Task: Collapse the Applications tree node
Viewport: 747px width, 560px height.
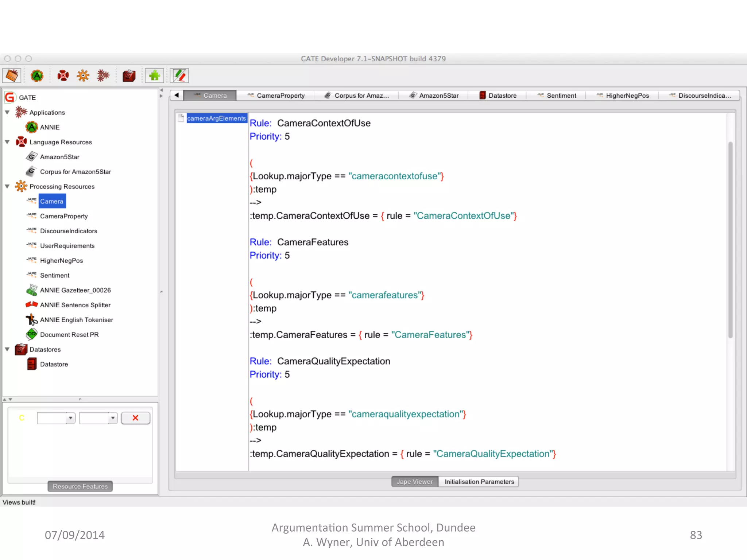Action: [7, 112]
